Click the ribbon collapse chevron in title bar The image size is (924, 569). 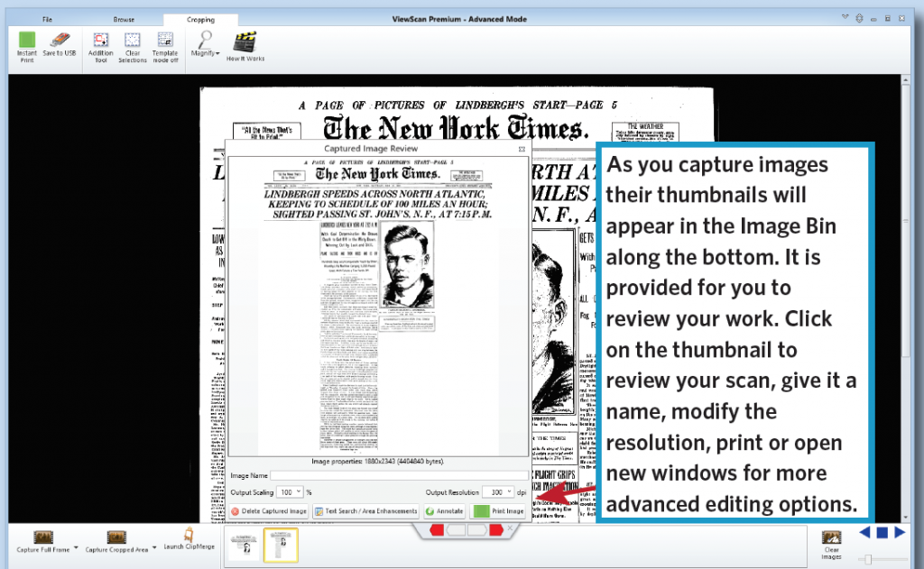(845, 18)
